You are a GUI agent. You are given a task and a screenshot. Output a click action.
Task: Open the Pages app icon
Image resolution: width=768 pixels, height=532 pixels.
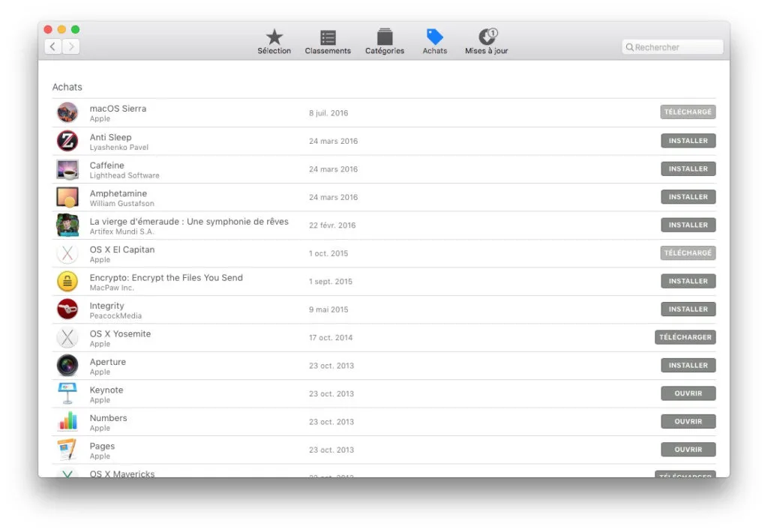point(67,450)
